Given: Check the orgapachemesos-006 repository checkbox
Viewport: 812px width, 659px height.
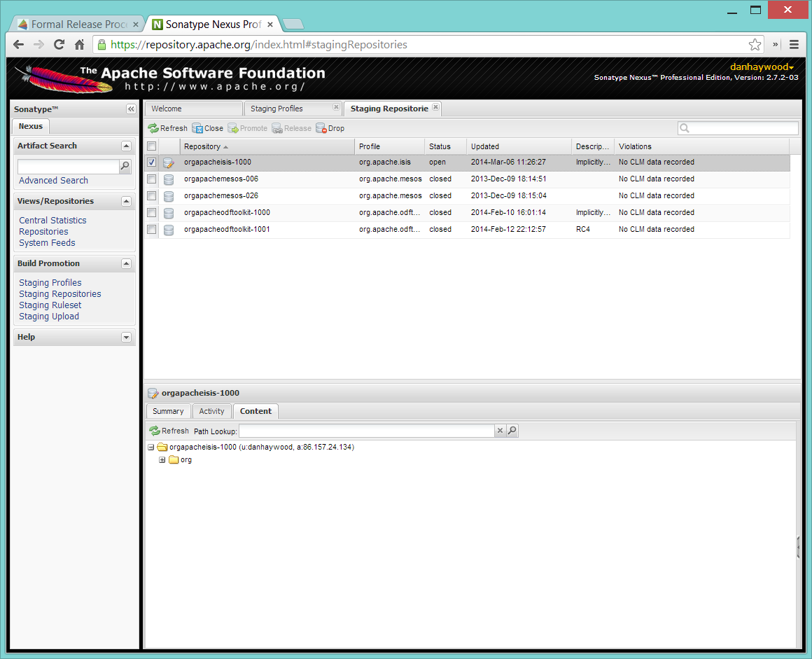Looking at the screenshot, I should click(152, 179).
